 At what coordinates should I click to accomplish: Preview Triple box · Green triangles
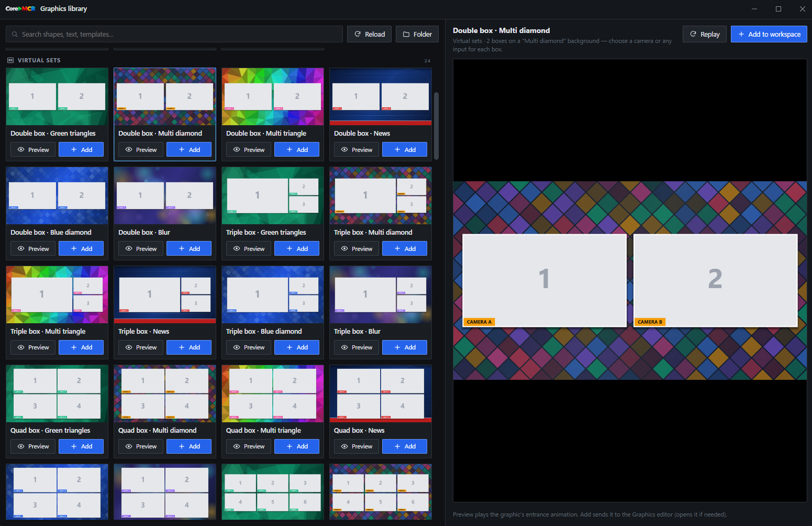point(249,248)
